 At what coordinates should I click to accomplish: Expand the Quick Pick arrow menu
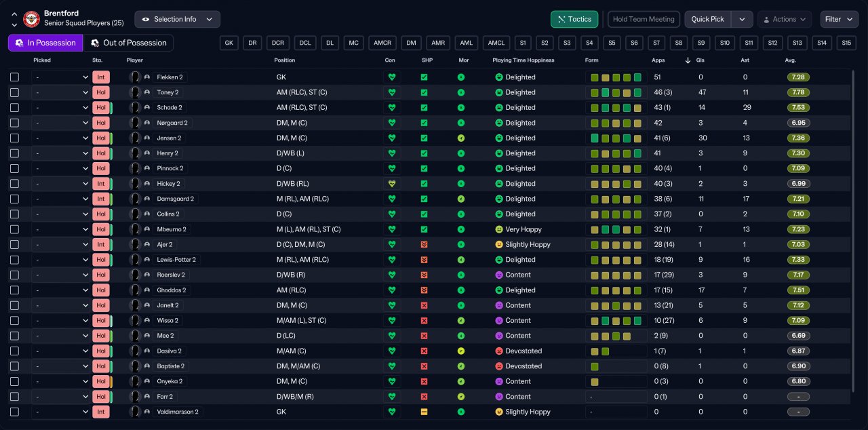point(743,19)
